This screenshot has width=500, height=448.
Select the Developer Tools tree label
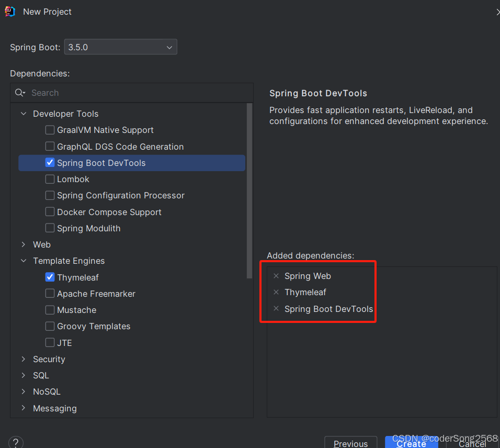point(66,114)
